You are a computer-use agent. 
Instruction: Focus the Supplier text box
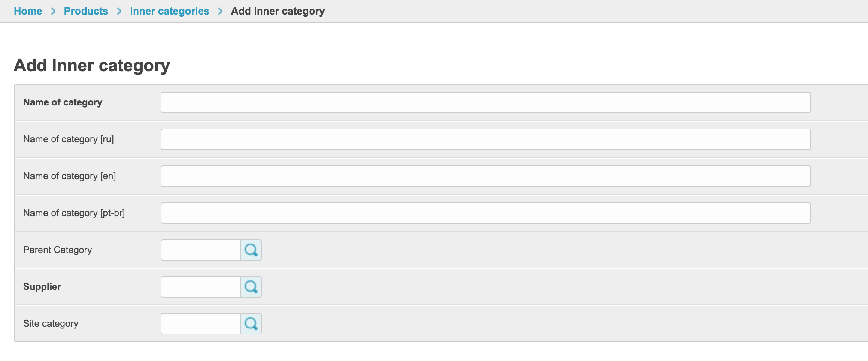click(201, 287)
